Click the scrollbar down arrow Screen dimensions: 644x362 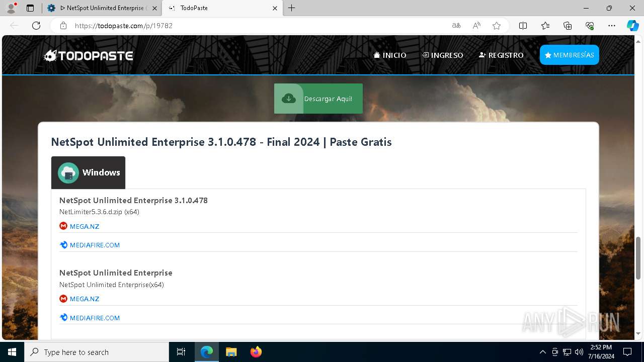(x=638, y=334)
